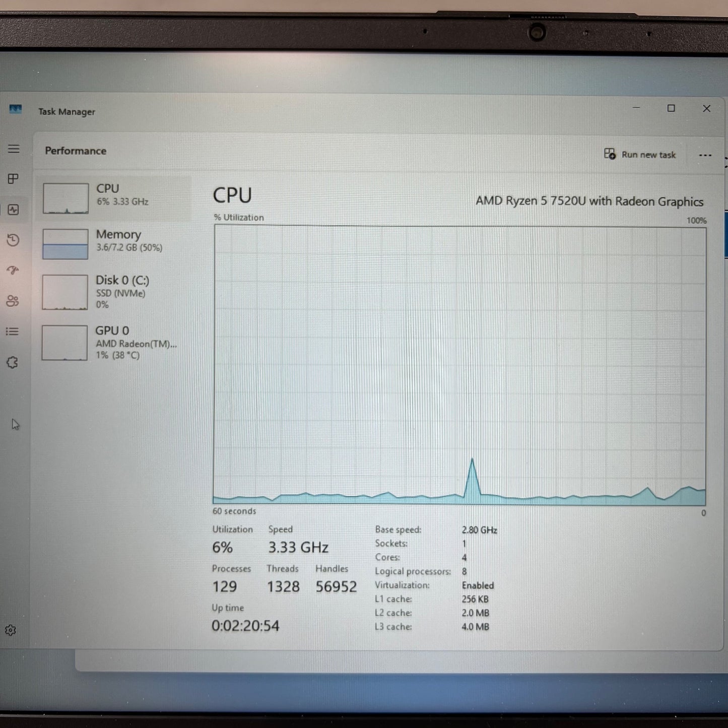Screen dimensions: 728x728
Task: Click the Processes count 129
Action: [x=224, y=586]
